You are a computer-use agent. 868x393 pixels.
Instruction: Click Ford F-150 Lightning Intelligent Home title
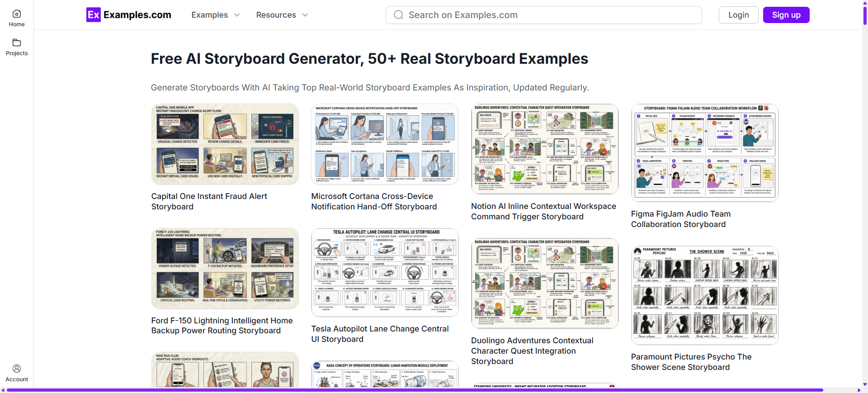(x=222, y=326)
